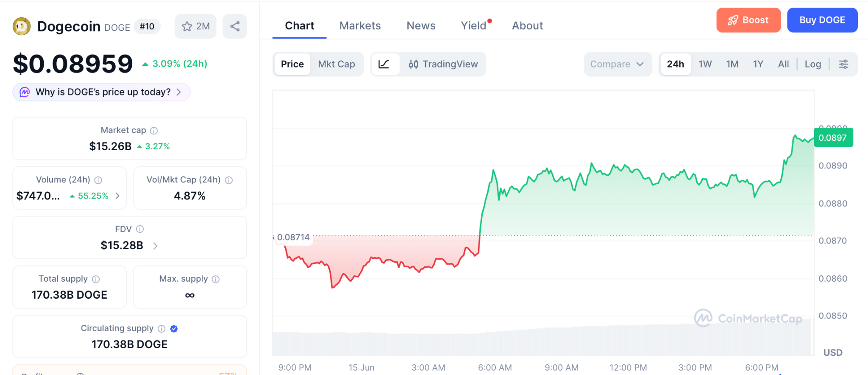Click the FDV info icon
This screenshot has width=868, height=375.
tap(140, 229)
